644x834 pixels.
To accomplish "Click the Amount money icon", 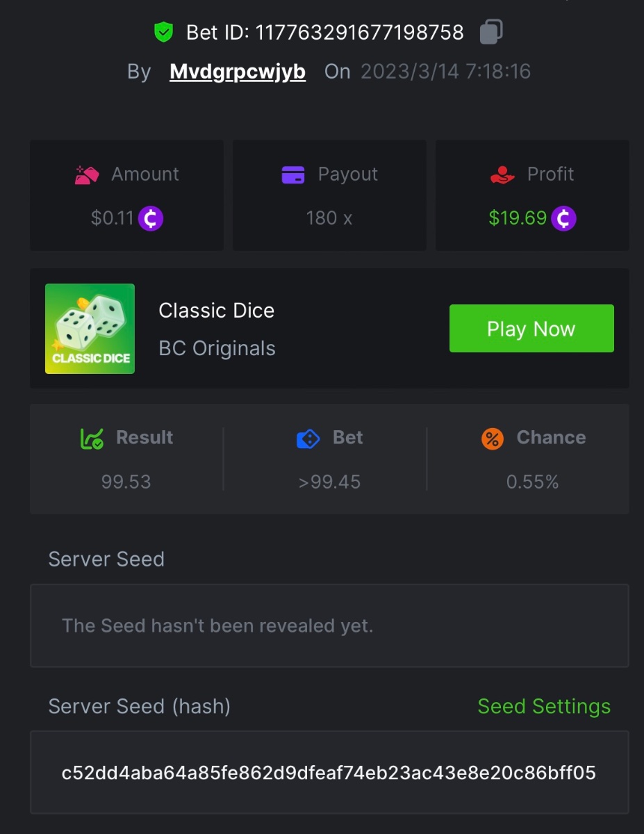I will tap(87, 174).
